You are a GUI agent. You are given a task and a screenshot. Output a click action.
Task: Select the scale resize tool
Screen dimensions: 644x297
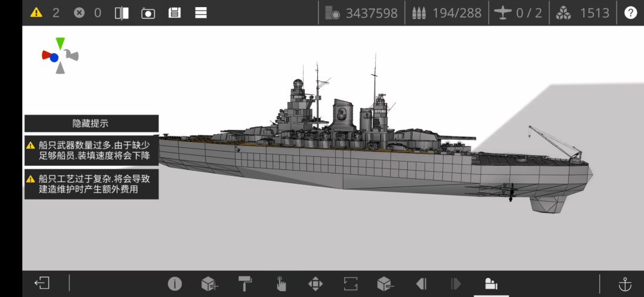(x=351, y=283)
